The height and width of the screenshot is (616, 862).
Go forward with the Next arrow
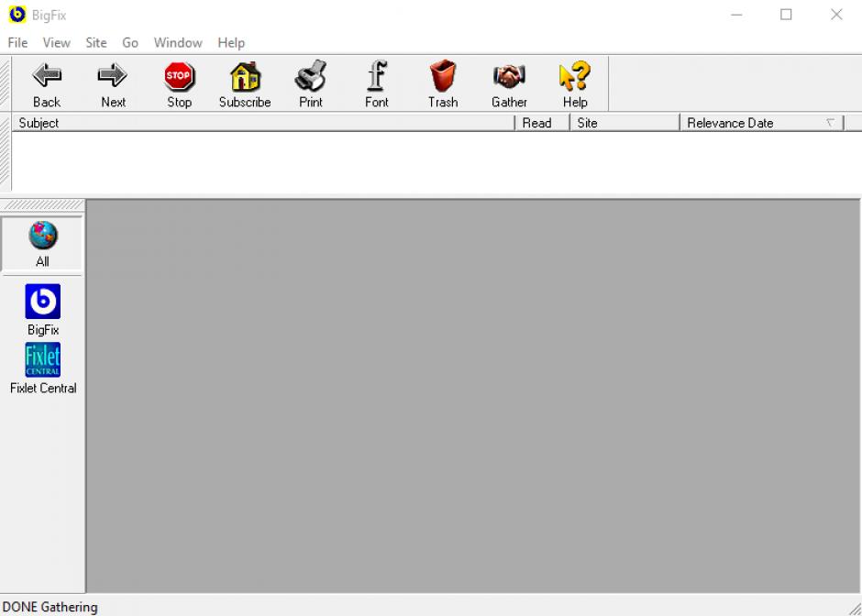113,84
